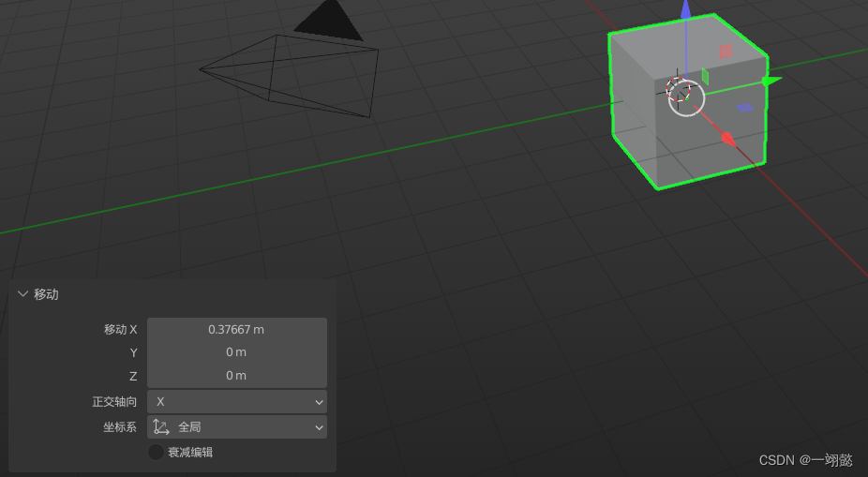Select the camera wireframe object
Image resolution: width=868 pixels, height=477 pixels.
289,76
